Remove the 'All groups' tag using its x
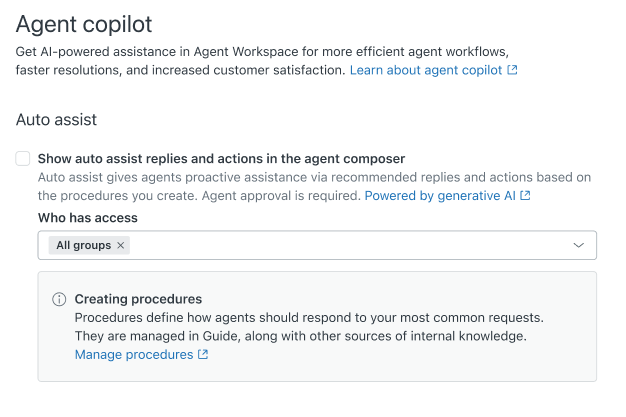This screenshot has width=626, height=417. (121, 245)
